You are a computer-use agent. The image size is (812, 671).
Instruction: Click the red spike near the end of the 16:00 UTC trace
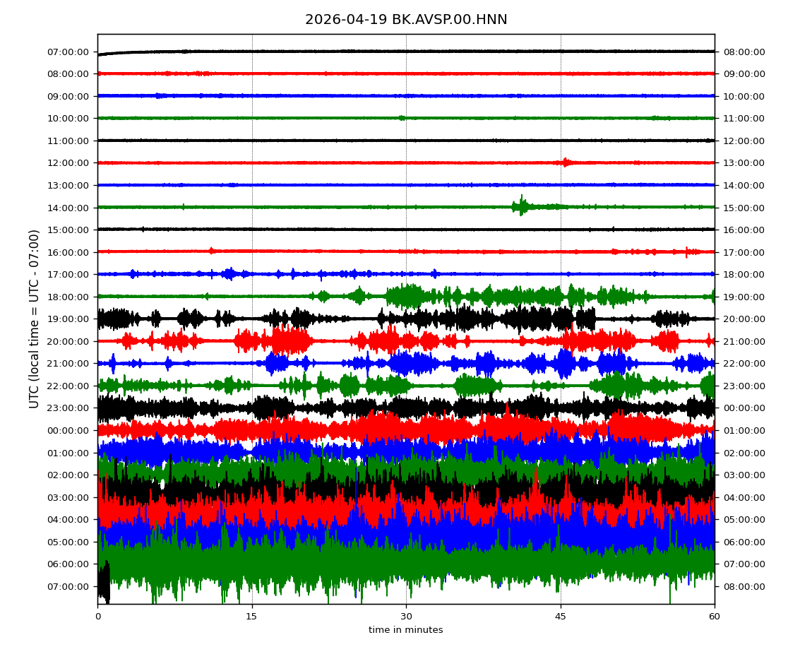pyautogui.click(x=686, y=251)
